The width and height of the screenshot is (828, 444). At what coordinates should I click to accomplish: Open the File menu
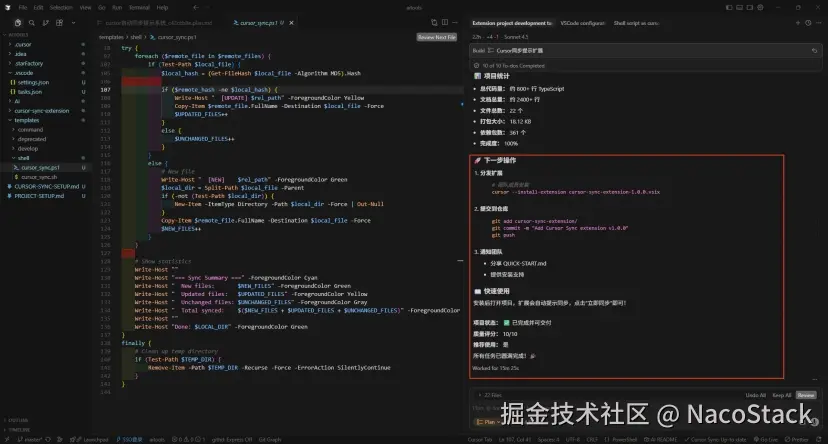point(23,7)
